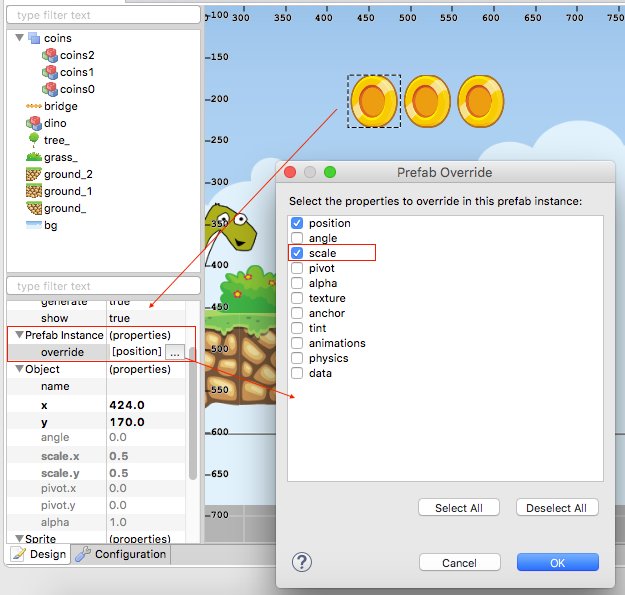The width and height of the screenshot is (625, 595).
Task: Click the bridge object icon
Action: (x=33, y=106)
